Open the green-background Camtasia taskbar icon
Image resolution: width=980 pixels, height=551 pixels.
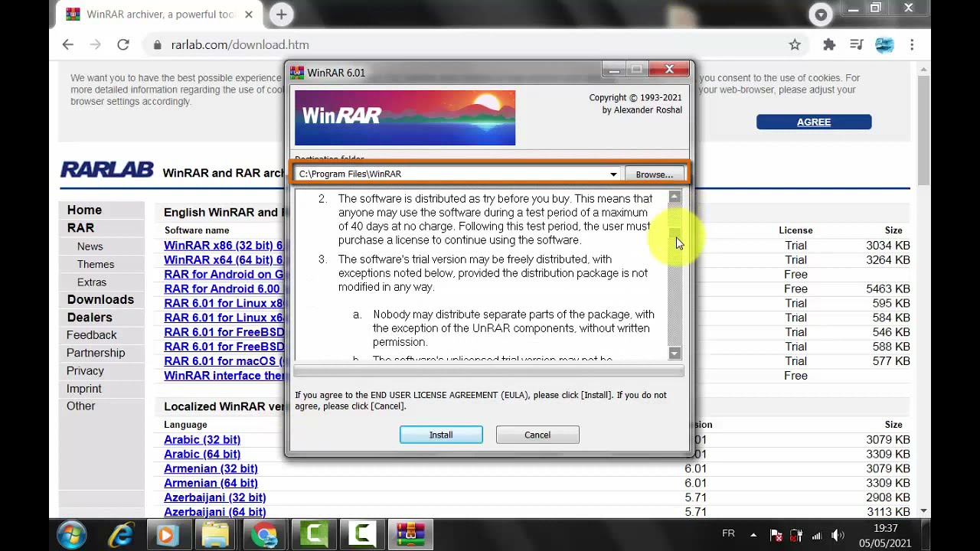point(314,534)
